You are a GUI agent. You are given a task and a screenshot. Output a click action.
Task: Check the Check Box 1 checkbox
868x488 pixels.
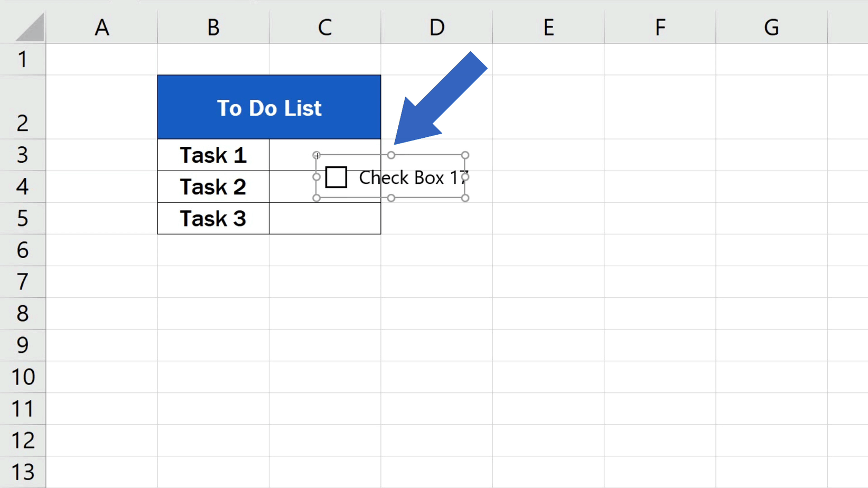[336, 177]
